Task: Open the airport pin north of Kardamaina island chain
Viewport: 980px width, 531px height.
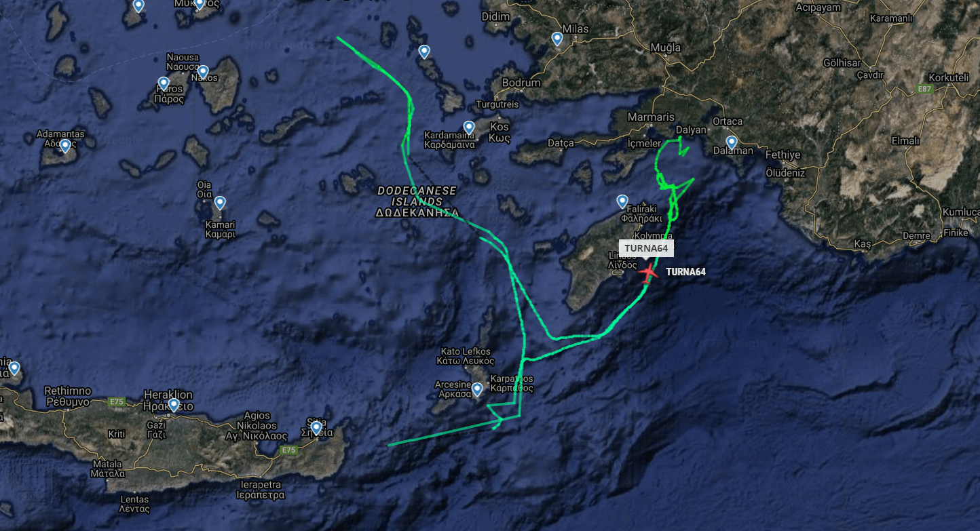Action: pos(424,51)
